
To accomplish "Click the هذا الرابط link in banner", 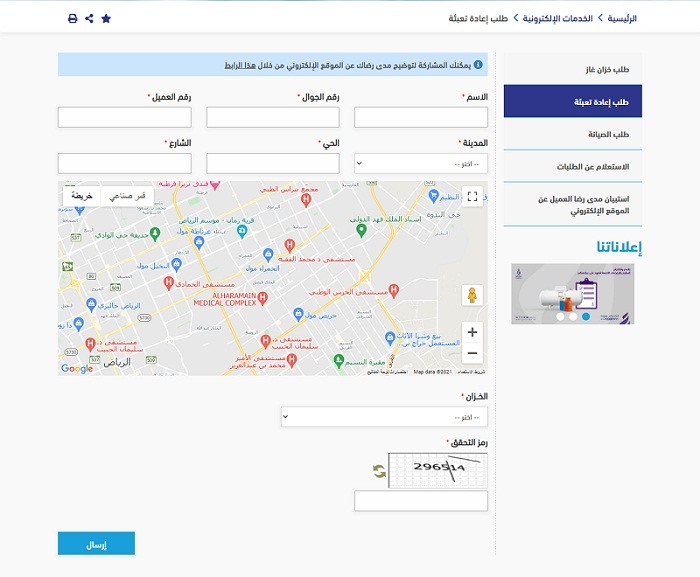I will tap(240, 66).
